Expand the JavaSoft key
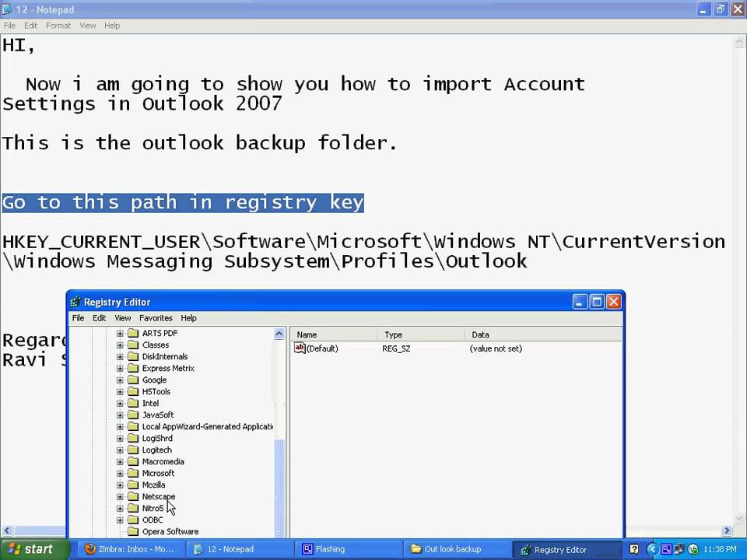 (120, 415)
